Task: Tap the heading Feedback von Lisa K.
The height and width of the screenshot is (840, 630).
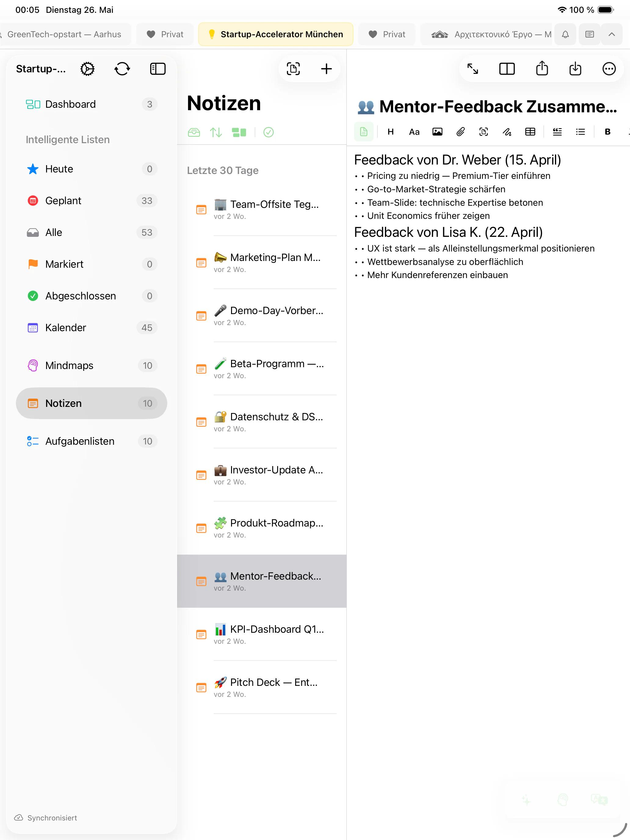Action: pos(448,232)
